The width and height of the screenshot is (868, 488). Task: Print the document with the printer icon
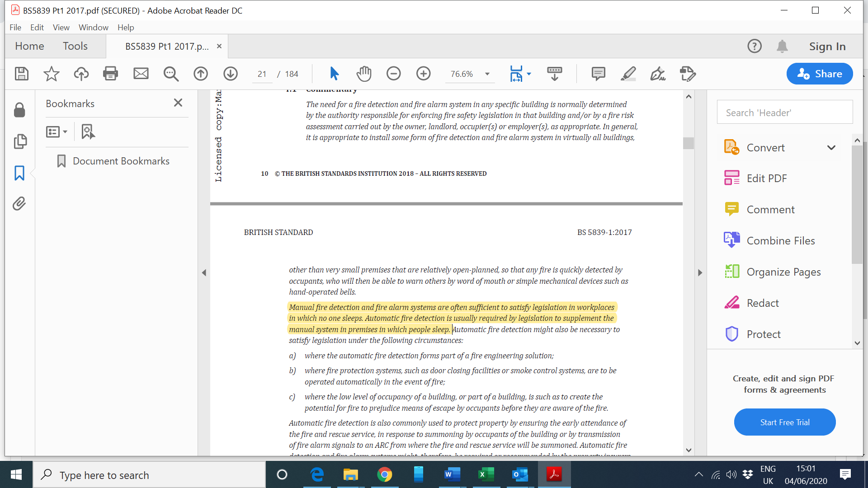click(110, 74)
